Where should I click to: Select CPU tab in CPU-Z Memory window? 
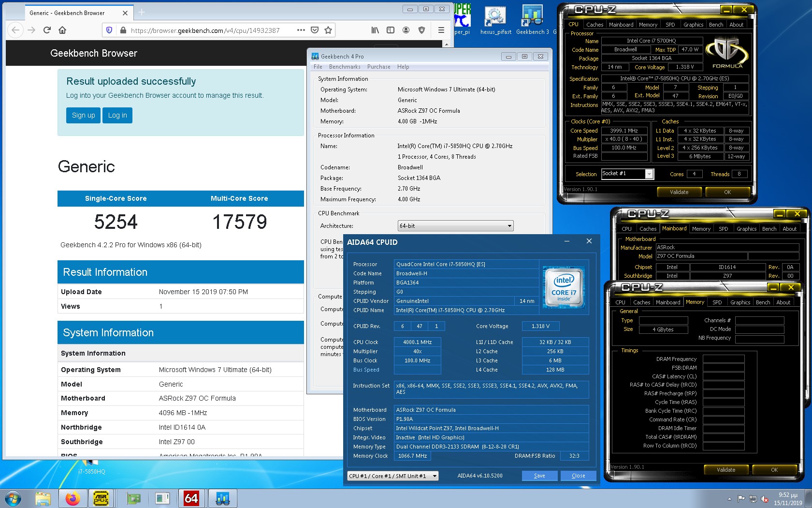pos(620,302)
